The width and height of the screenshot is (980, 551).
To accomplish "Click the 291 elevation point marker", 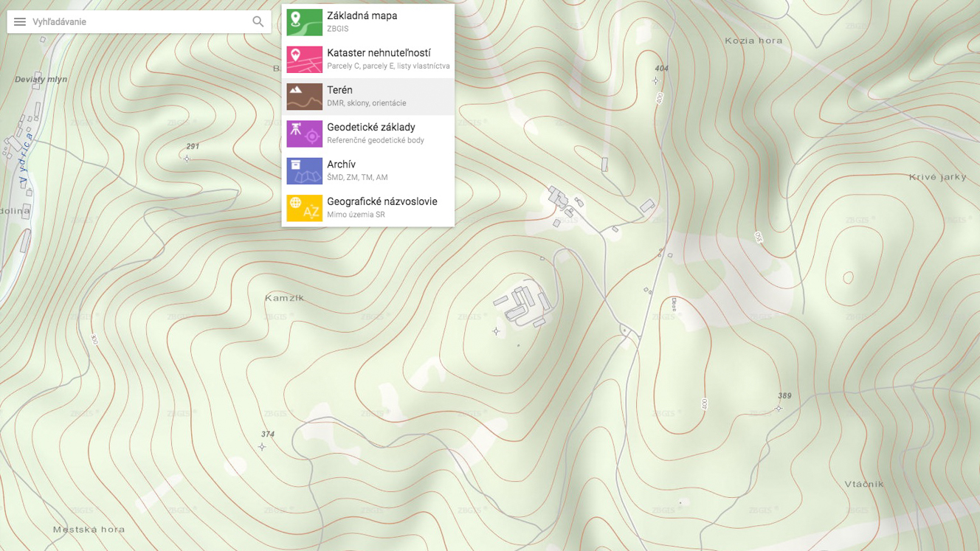I will point(187,159).
